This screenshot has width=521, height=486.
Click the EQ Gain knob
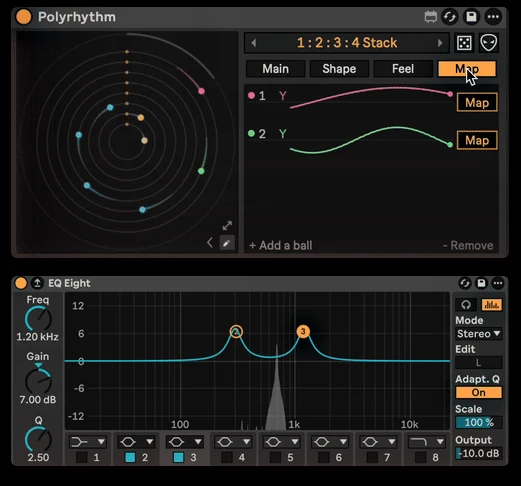[38, 380]
